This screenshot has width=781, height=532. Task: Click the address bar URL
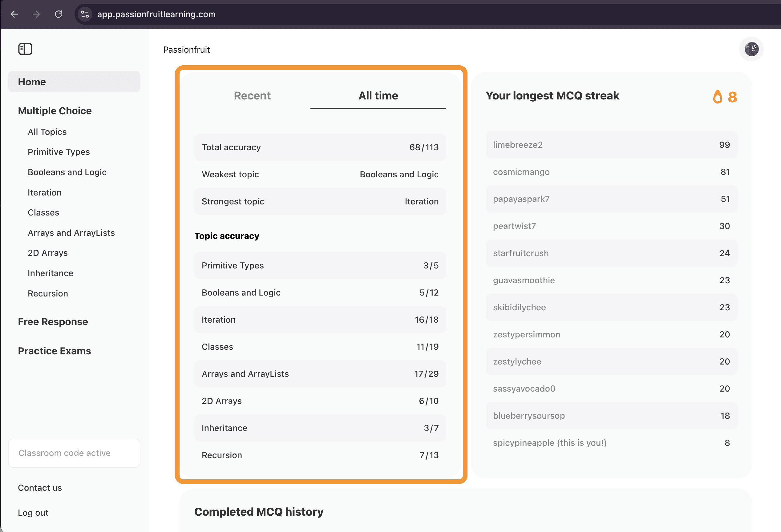[x=156, y=14]
